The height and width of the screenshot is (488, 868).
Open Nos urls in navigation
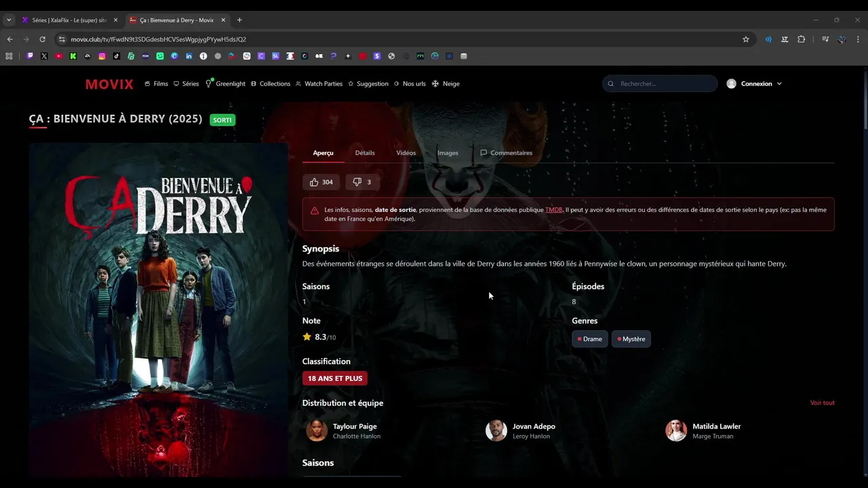[410, 84]
